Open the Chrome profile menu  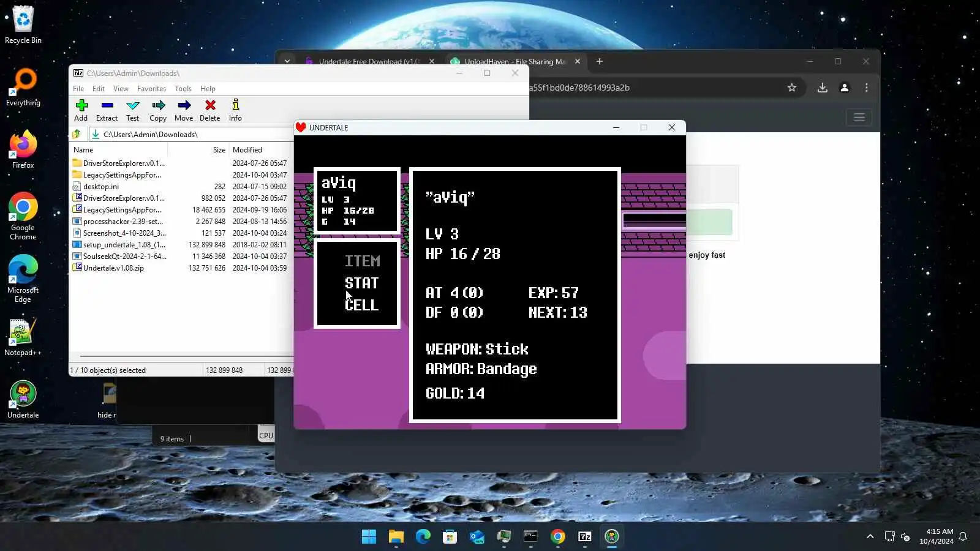(845, 88)
